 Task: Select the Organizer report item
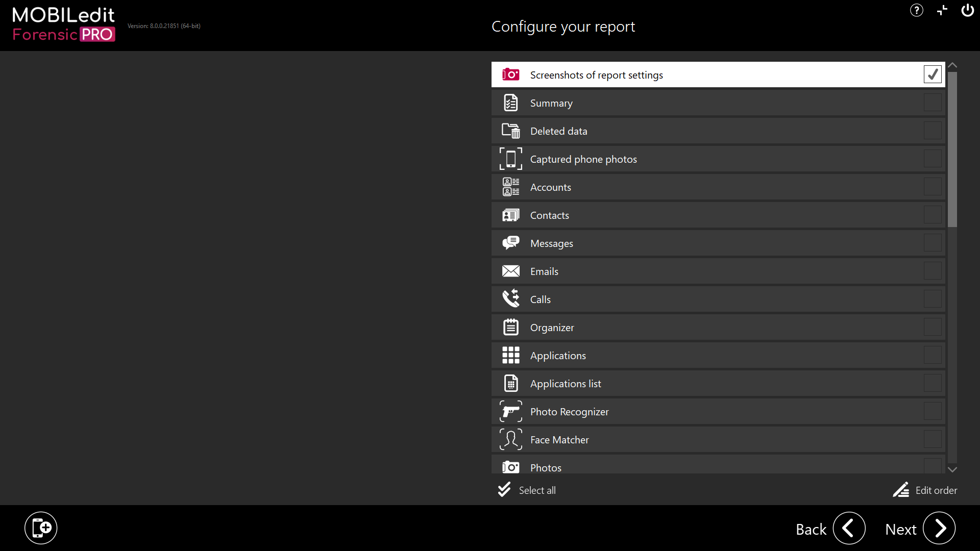click(552, 328)
